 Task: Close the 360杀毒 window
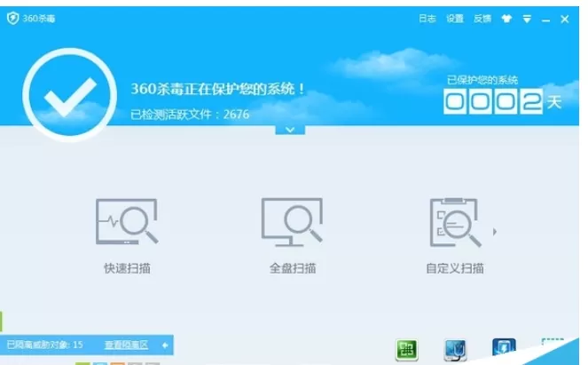click(x=565, y=20)
